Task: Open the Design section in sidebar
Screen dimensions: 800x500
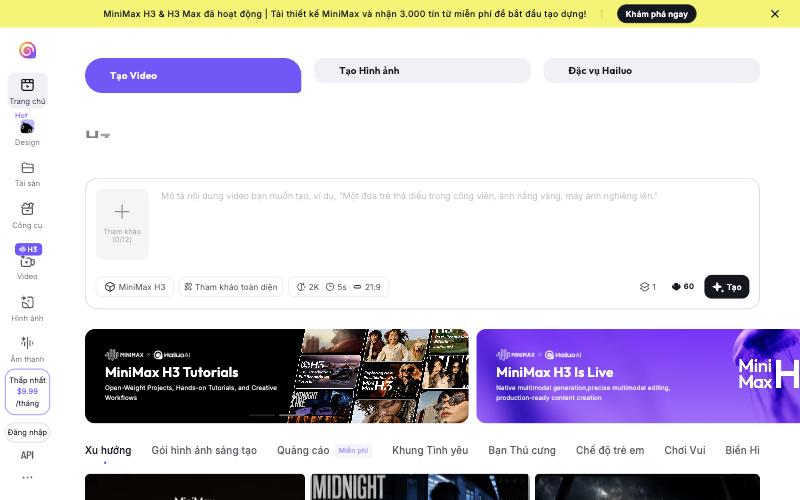Action: [x=27, y=133]
